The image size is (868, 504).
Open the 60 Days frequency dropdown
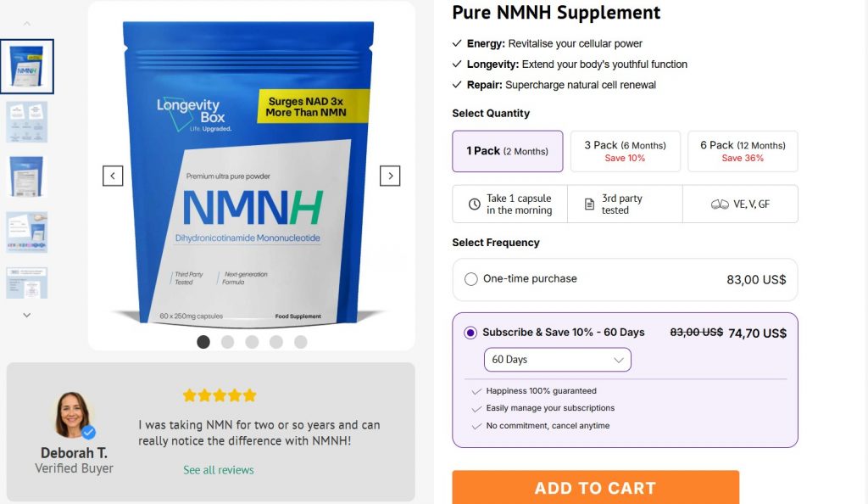click(558, 360)
